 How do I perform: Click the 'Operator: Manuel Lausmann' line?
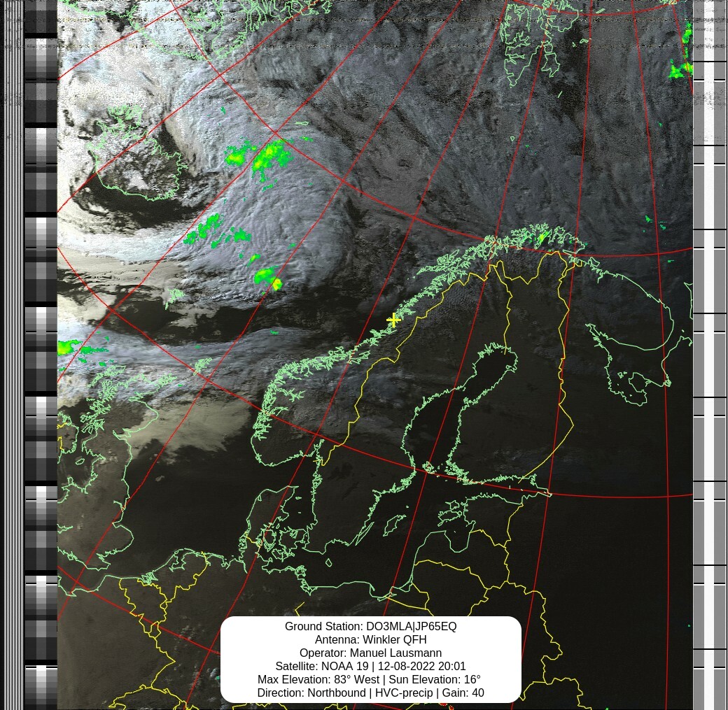[370, 653]
